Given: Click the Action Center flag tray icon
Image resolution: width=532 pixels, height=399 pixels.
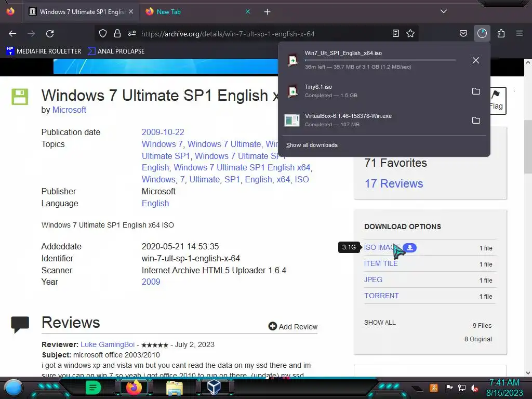Looking at the screenshot, I should [x=449, y=388].
